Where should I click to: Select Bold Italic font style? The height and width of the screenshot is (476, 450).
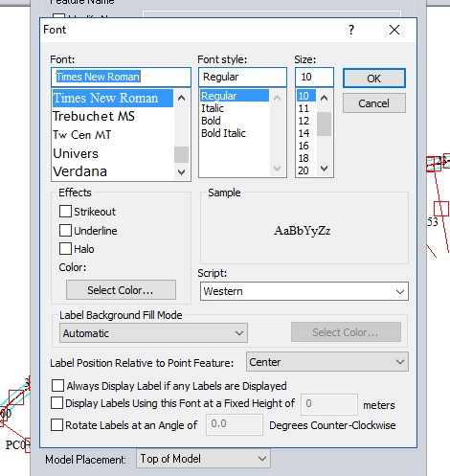tap(235, 133)
